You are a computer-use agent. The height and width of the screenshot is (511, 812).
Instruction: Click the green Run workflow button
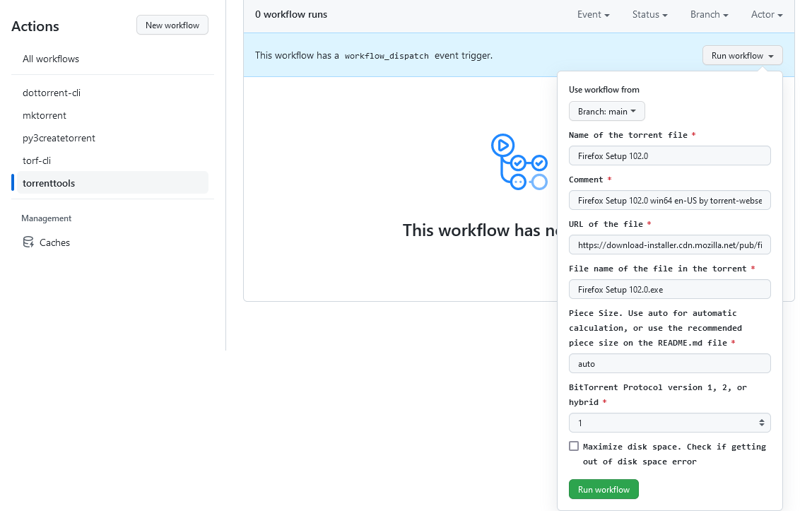tap(604, 489)
